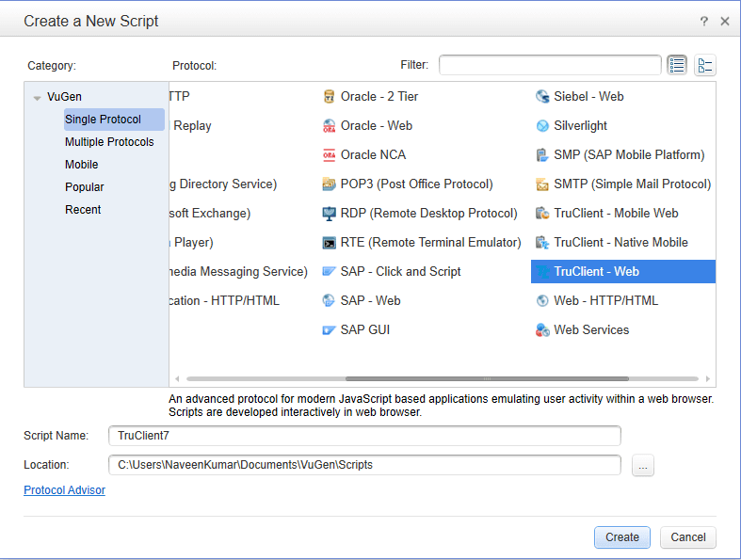Select the Siebel - Web protocol icon
This screenshot has height=560, width=741.
pyautogui.click(x=542, y=97)
